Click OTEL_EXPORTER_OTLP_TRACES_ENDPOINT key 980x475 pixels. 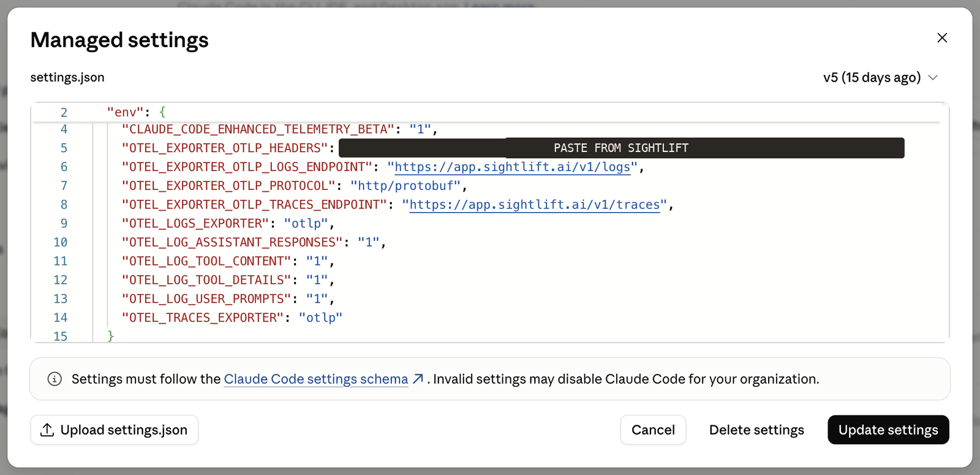(x=254, y=205)
